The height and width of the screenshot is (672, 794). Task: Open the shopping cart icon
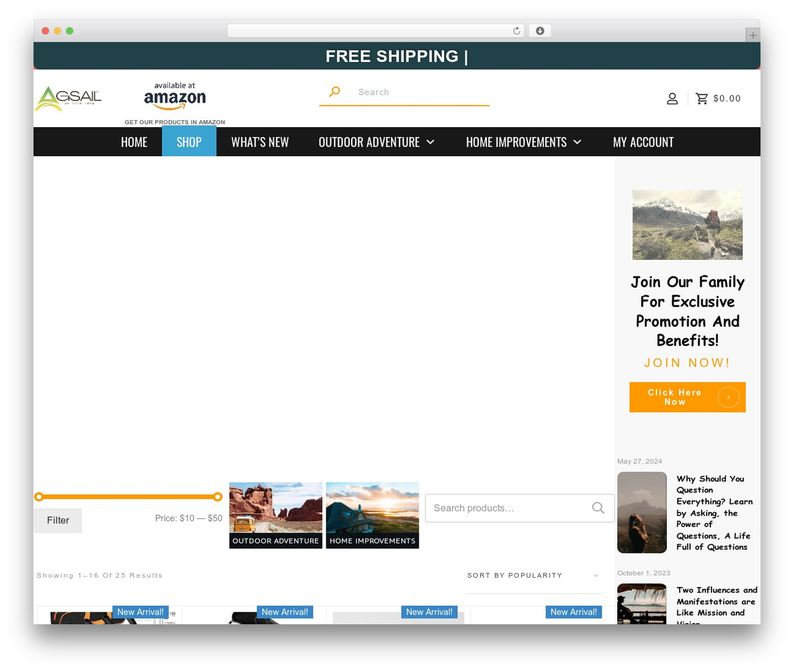tap(702, 99)
